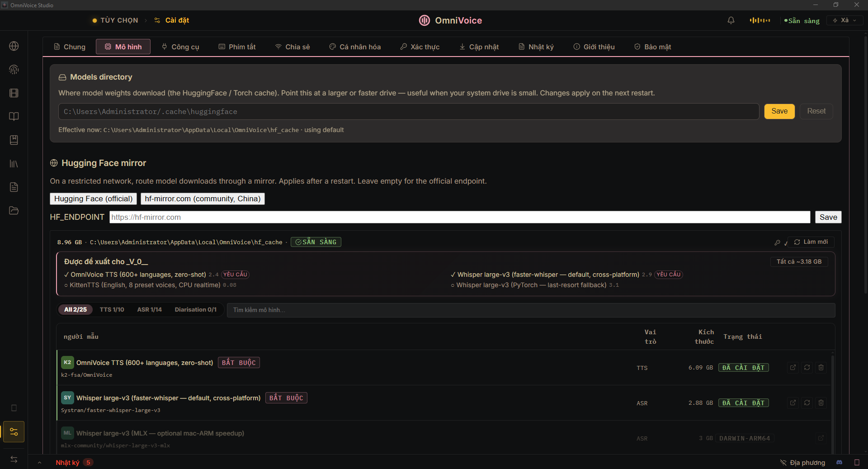Choose the hf-mirror.com (community, China) preset
Screen dimensions: 868x469
point(203,199)
